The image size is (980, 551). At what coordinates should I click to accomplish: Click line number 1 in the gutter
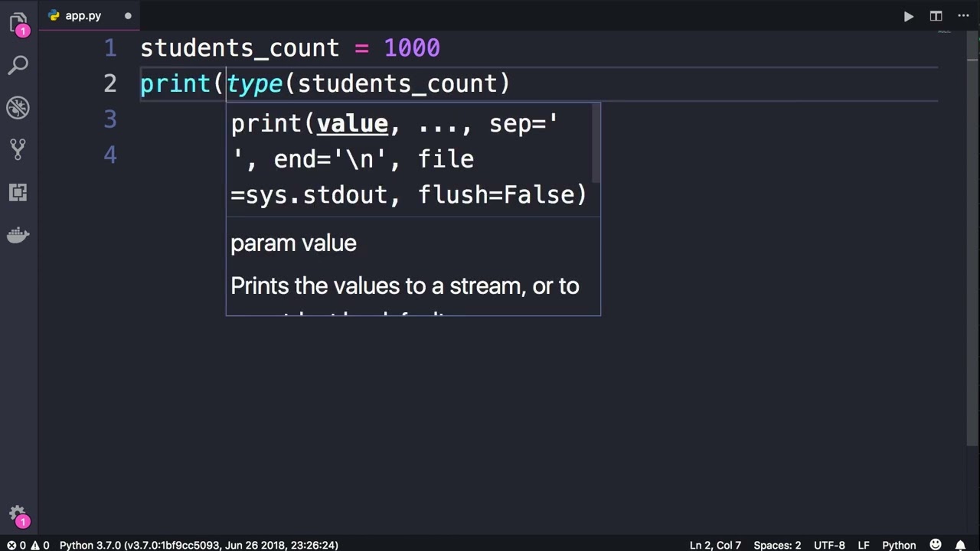pos(110,48)
